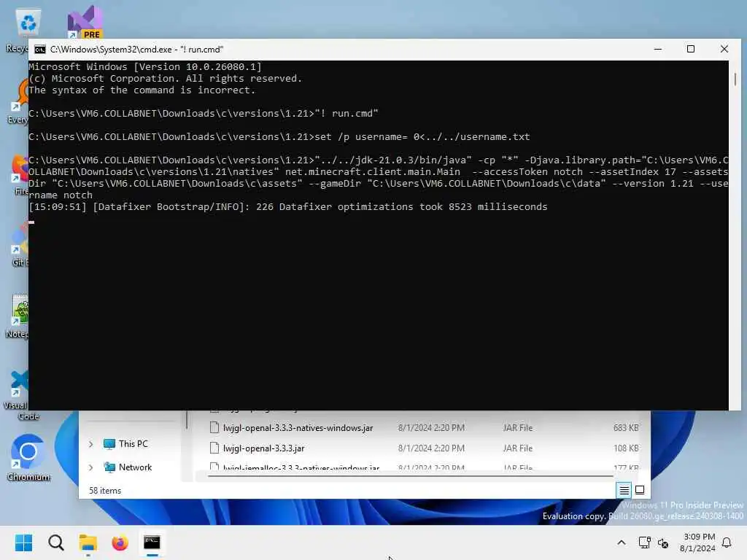Open taskbar Search
The image size is (747, 560).
point(55,542)
